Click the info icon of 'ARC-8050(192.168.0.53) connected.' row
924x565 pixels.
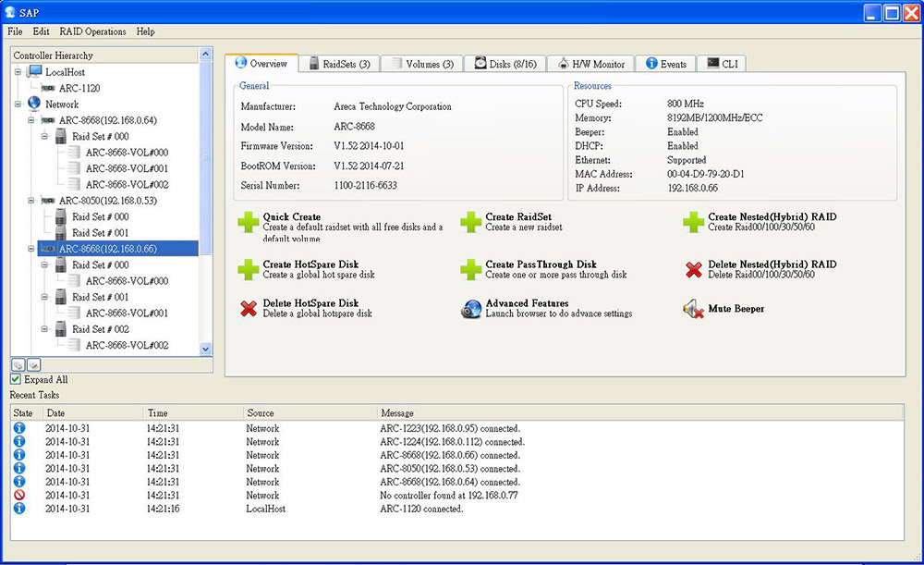click(19, 468)
